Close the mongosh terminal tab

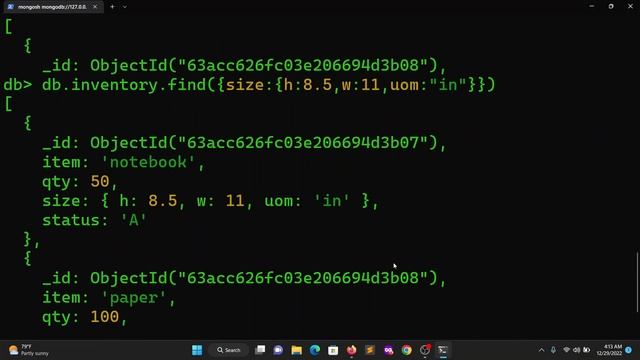95,7
